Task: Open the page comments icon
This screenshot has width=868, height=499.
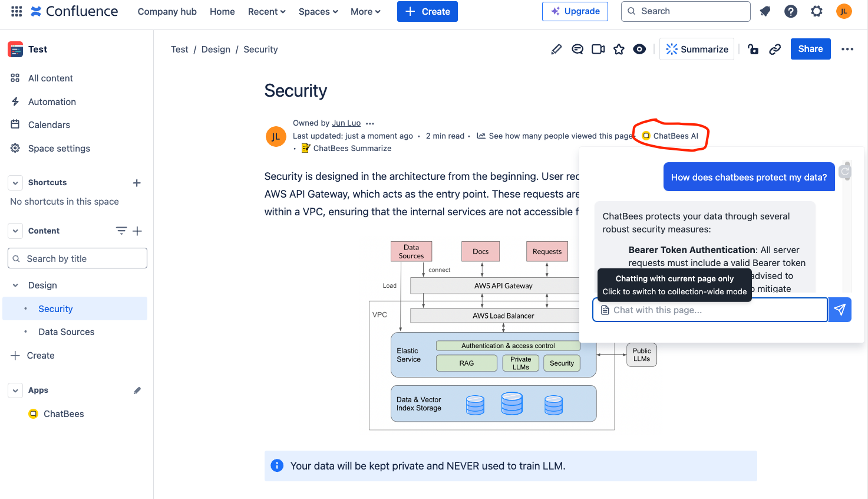Action: [577, 50]
